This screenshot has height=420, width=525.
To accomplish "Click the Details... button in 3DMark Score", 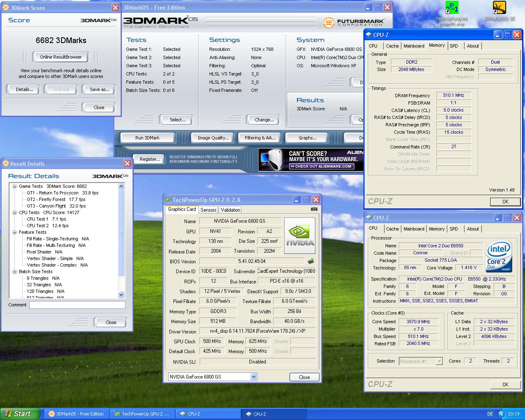I will [x=25, y=89].
